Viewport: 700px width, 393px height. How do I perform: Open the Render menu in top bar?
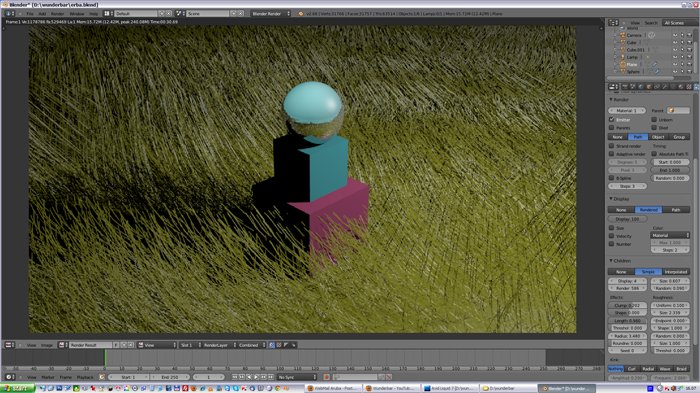click(57, 13)
